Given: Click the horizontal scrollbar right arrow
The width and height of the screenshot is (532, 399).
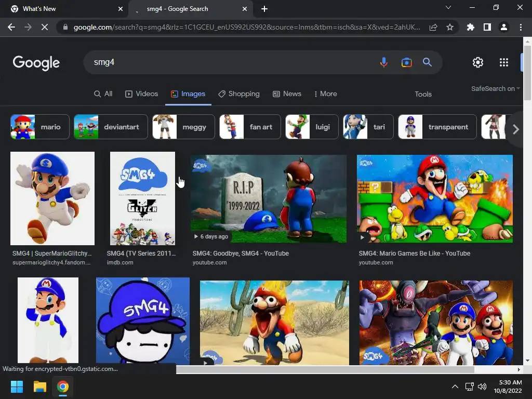Looking at the screenshot, I should click(519, 369).
